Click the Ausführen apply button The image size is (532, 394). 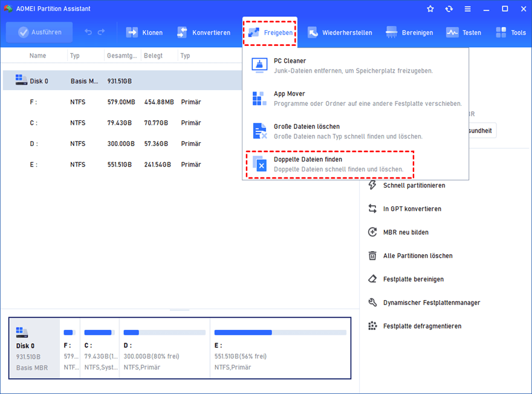point(39,32)
